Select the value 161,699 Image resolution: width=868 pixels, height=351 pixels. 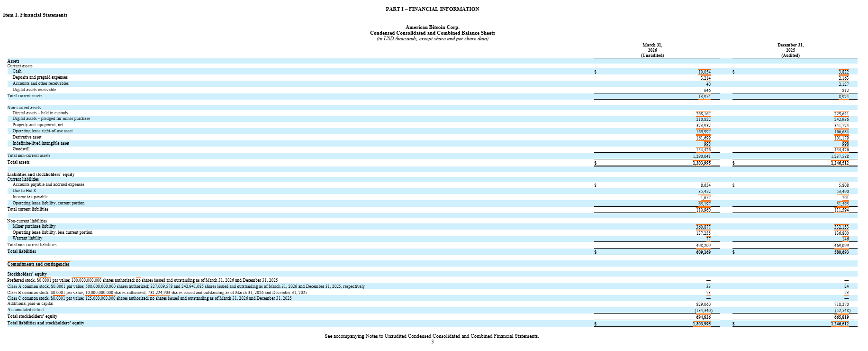703,138
